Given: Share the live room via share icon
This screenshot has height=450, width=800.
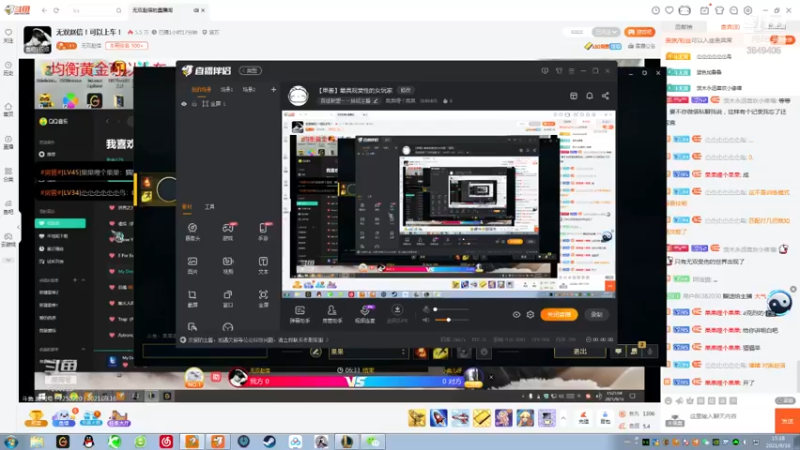Looking at the screenshot, I should pos(605,96).
